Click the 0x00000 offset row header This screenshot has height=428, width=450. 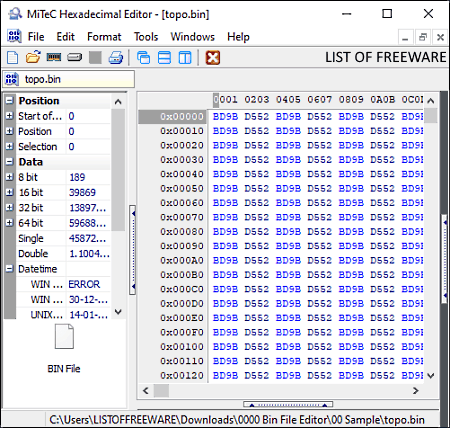click(x=173, y=117)
